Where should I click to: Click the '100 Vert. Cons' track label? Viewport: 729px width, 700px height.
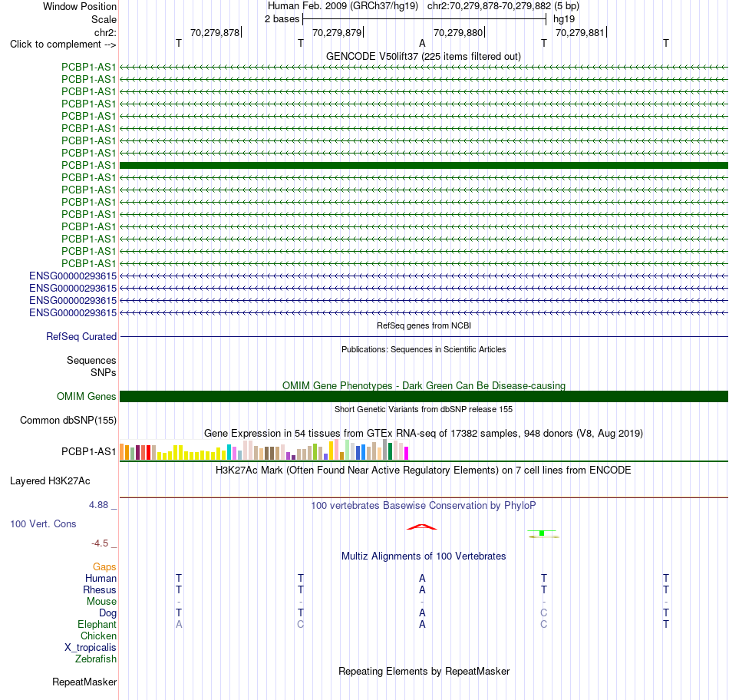[43, 523]
